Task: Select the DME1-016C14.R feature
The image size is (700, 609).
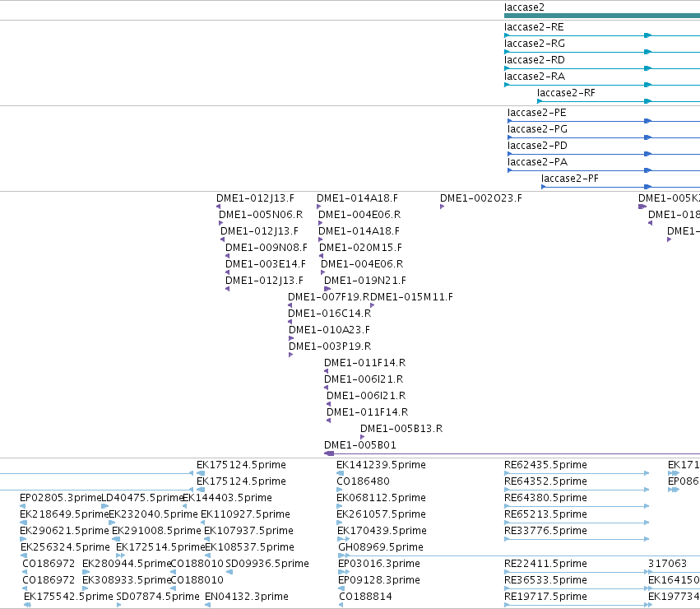Action: 330,314
